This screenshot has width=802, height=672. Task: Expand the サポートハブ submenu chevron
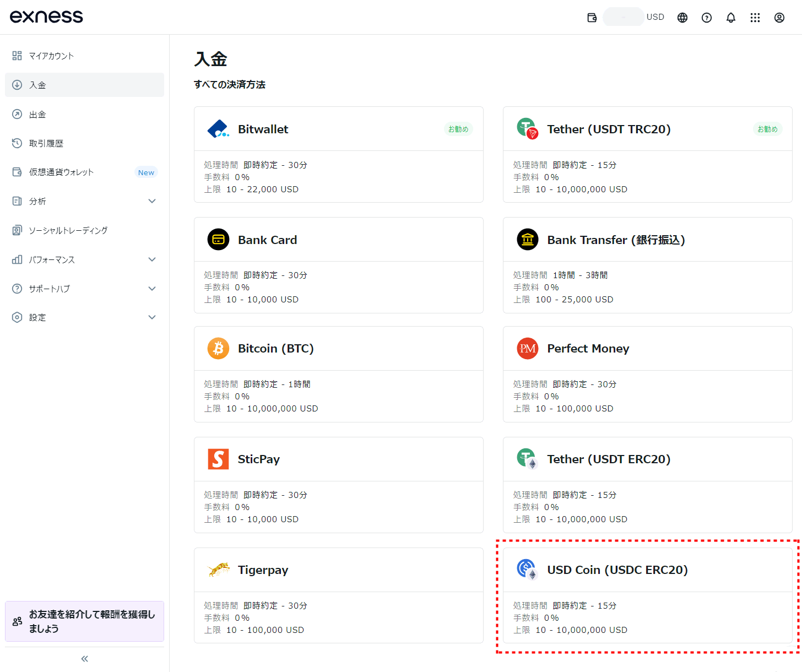pyautogui.click(x=152, y=289)
